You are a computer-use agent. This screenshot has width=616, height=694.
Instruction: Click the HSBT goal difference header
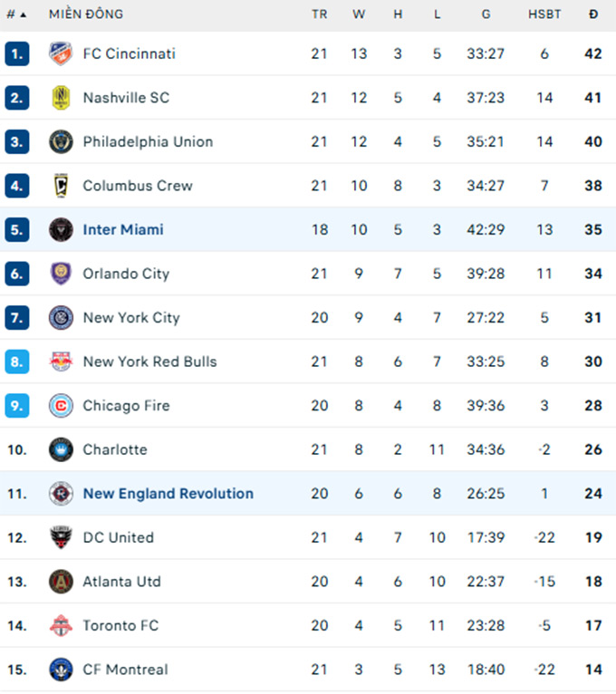click(x=544, y=14)
